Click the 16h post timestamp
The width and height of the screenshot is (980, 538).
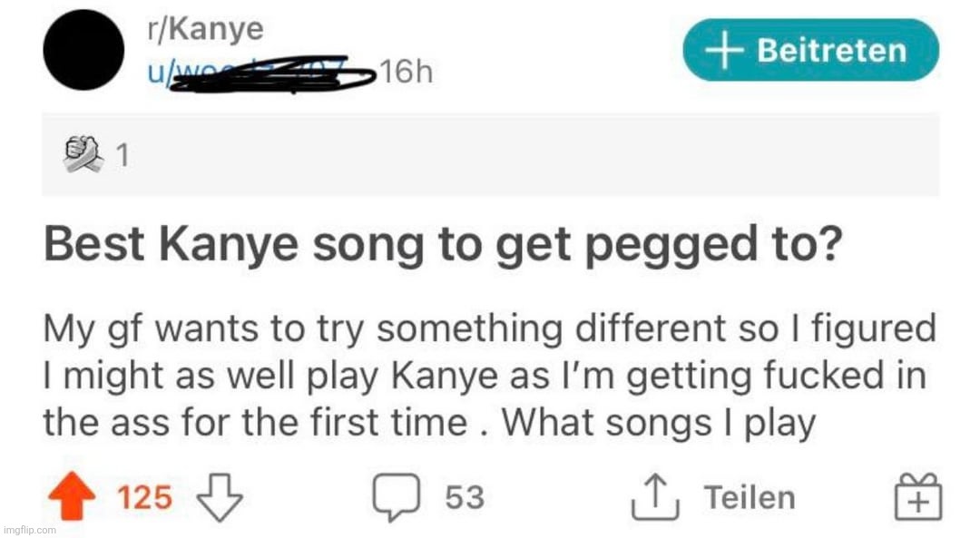tap(407, 73)
